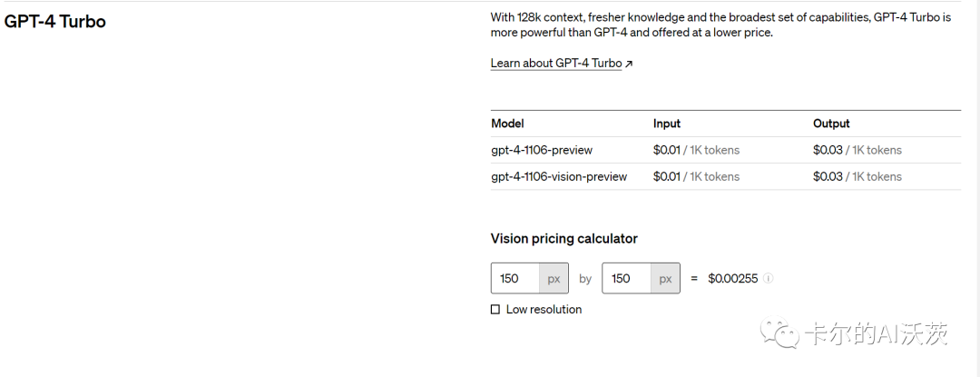980x377 pixels.
Task: Click the Model column header
Action: pos(507,124)
